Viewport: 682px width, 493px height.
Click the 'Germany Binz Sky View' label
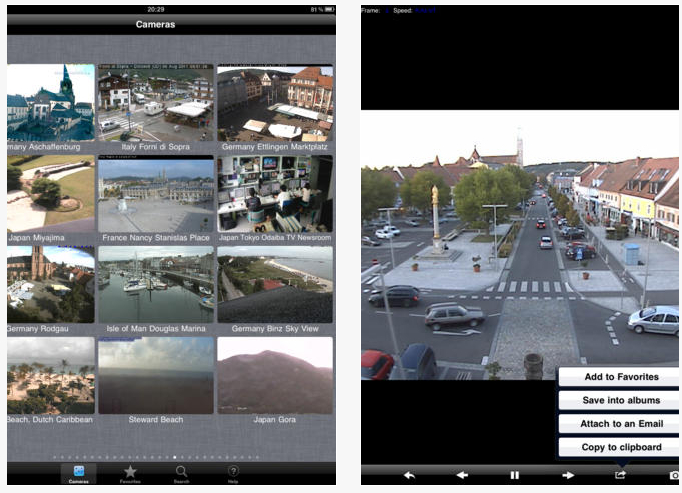[275, 329]
